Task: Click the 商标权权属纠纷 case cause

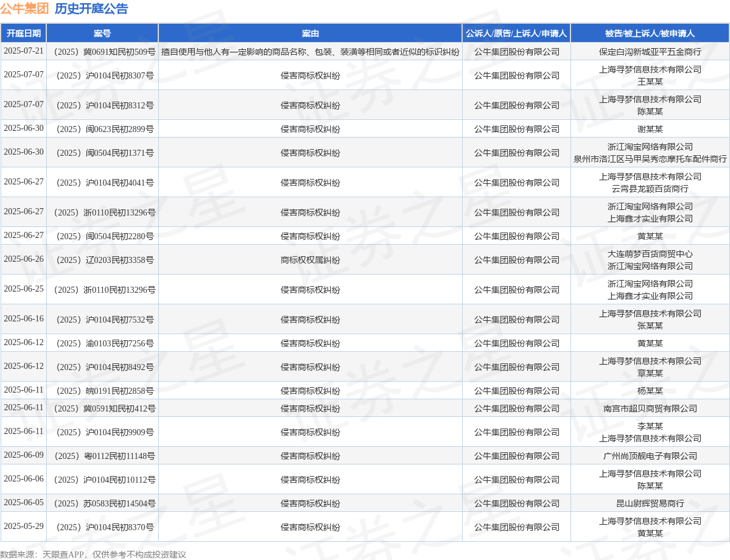Action: point(310,260)
